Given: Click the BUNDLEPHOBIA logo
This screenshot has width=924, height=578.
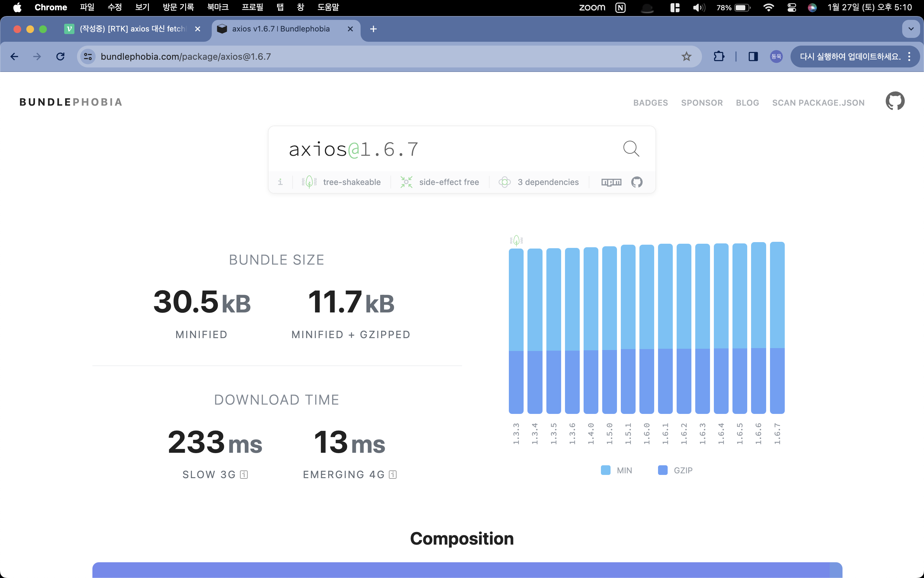Looking at the screenshot, I should pos(71,102).
